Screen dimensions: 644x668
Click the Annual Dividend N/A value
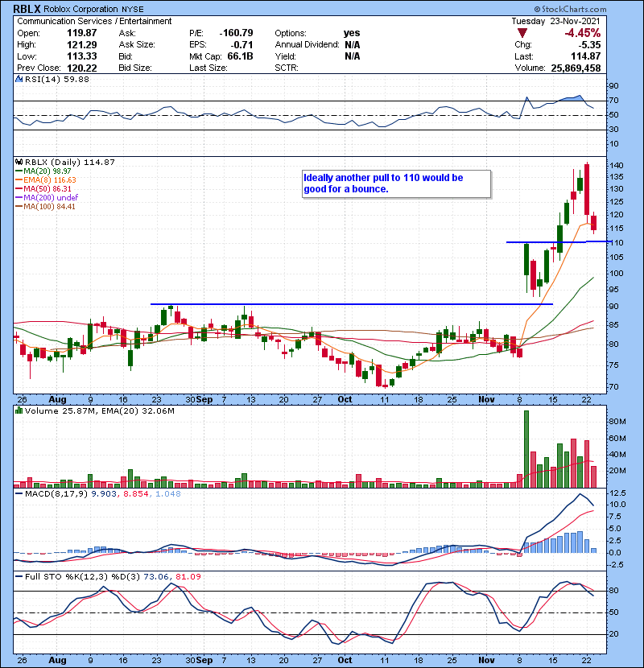coord(352,45)
